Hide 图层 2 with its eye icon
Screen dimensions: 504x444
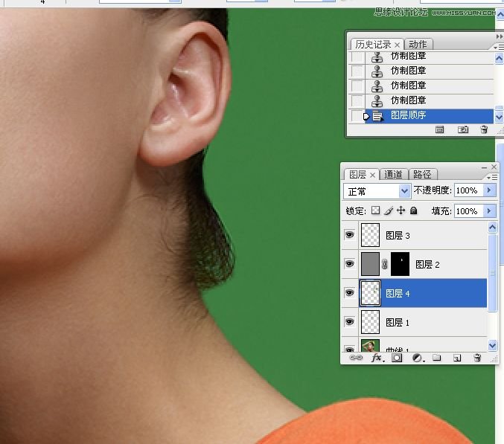[x=349, y=263]
